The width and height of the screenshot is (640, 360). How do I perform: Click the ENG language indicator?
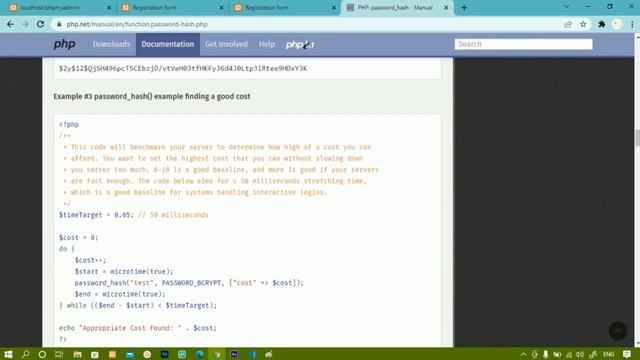tap(609, 354)
